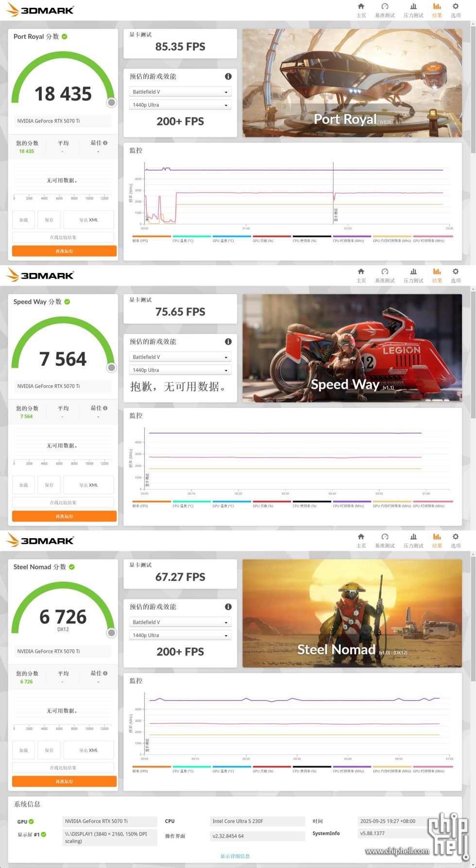Open 1440p Ultra dropdown in Speed Way panel
This screenshot has height=868, width=476.
(x=180, y=370)
